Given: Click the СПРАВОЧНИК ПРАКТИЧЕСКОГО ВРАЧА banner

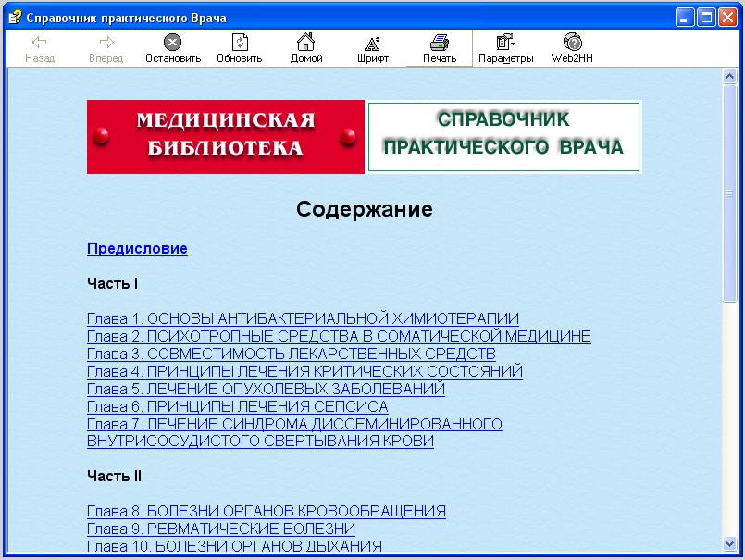Looking at the screenshot, I should [x=503, y=137].
